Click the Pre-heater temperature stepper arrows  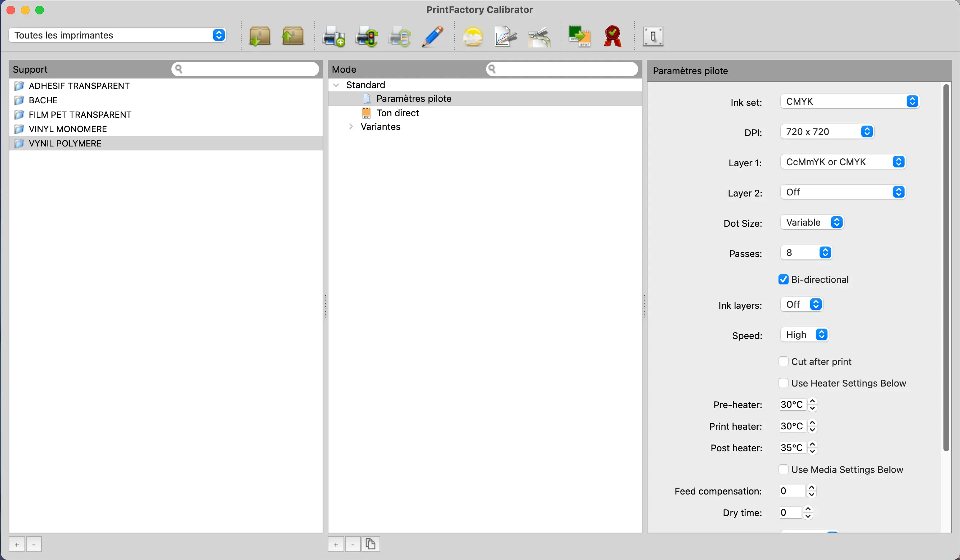click(x=812, y=404)
